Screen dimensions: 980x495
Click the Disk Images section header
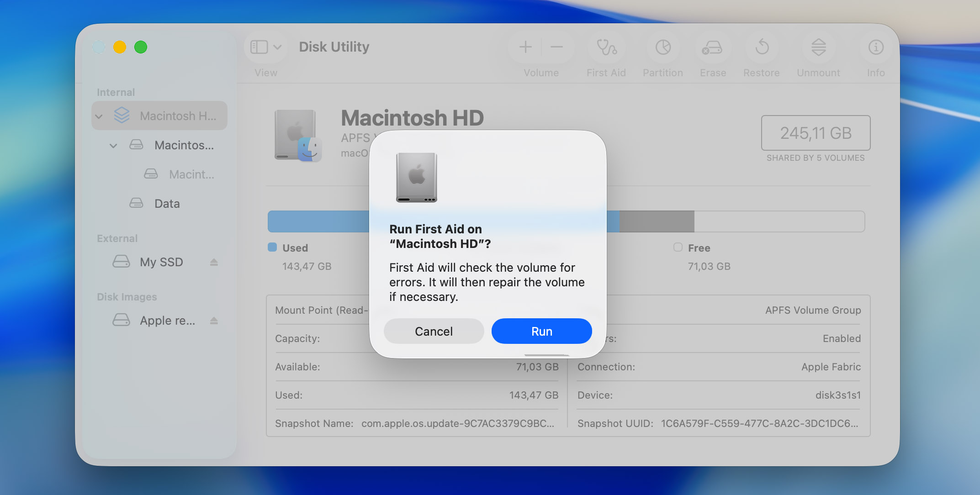pyautogui.click(x=127, y=297)
